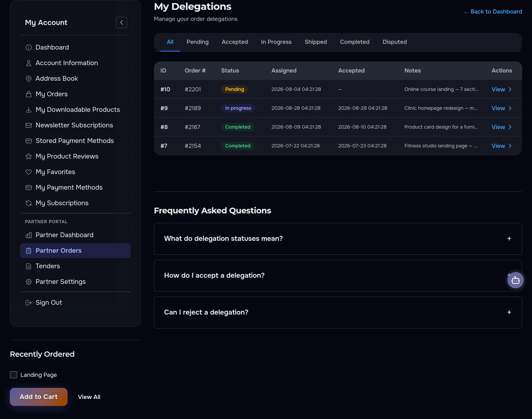Click the My Subscriptions refresh icon
532x419 pixels.
point(29,203)
